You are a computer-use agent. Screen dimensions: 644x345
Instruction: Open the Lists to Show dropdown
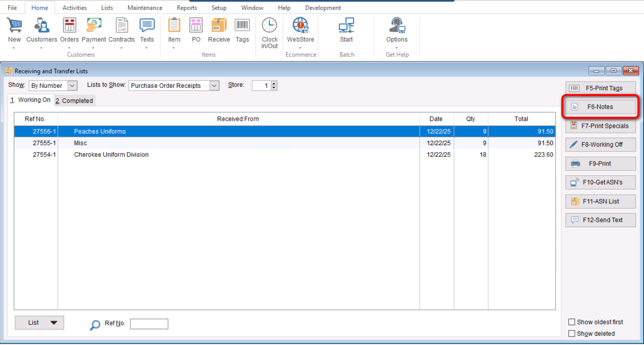214,86
